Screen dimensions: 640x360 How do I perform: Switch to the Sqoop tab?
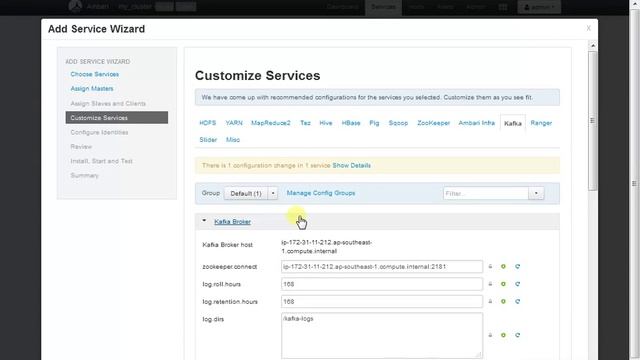point(398,123)
